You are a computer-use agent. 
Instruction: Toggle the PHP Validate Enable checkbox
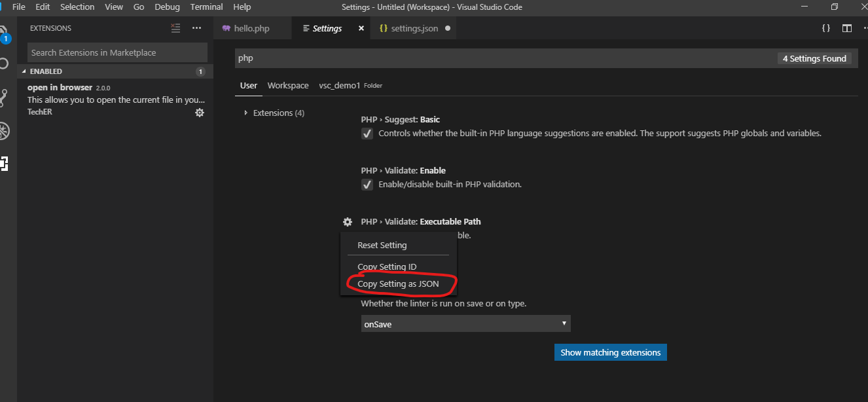(367, 185)
